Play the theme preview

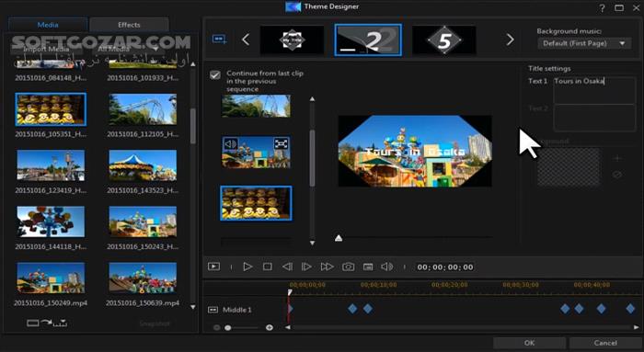[x=247, y=267]
